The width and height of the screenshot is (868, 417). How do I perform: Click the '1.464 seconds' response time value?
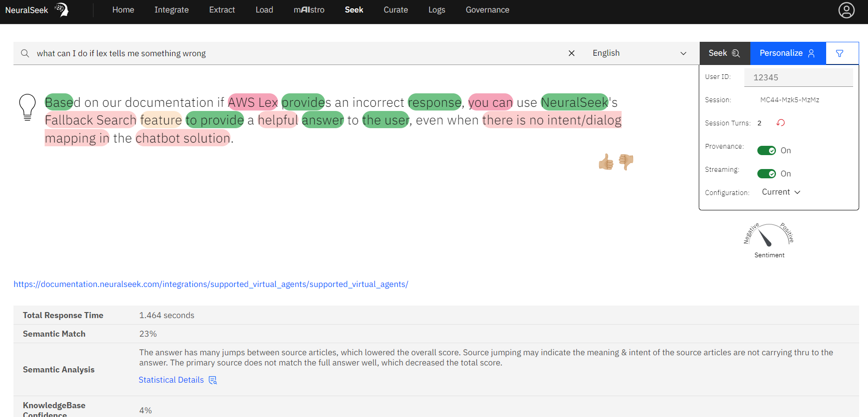click(x=166, y=315)
